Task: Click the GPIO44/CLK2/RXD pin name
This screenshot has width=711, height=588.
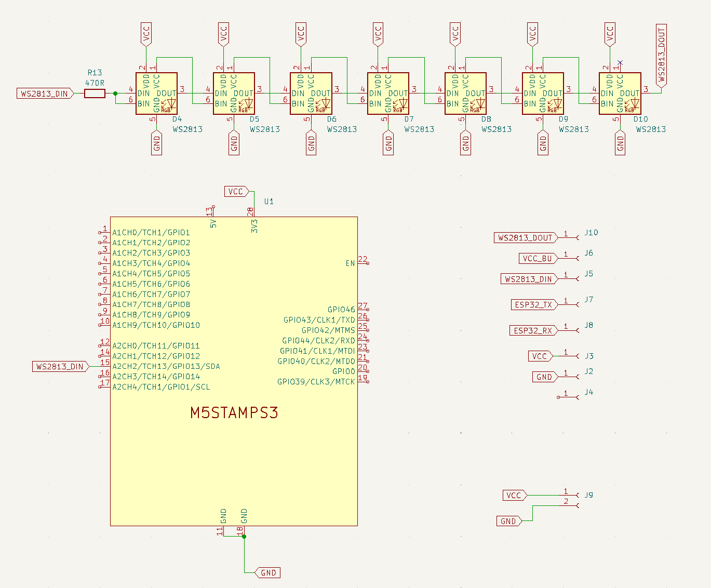Action: coord(318,341)
